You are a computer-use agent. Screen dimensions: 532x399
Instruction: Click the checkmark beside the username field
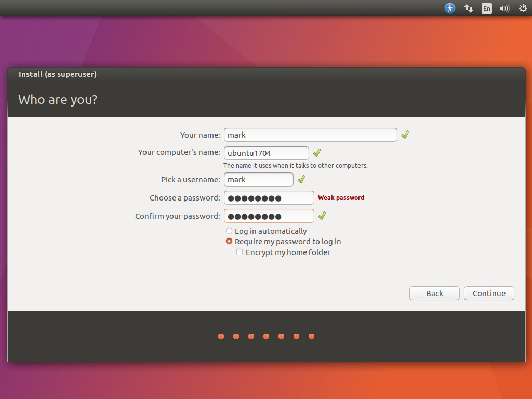[x=301, y=179]
